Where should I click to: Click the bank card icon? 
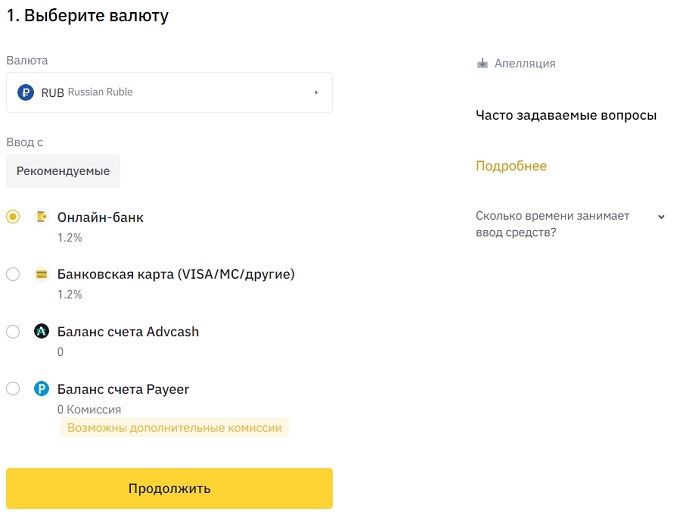point(42,274)
